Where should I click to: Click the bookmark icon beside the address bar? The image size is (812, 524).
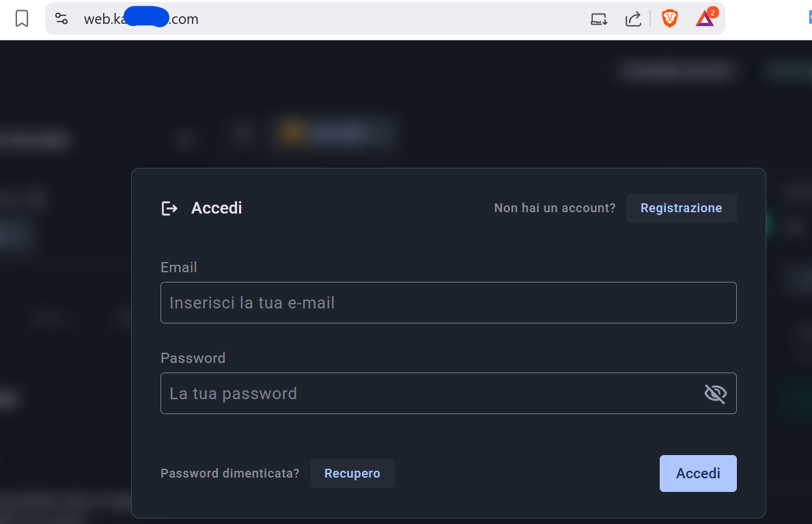[x=22, y=18]
